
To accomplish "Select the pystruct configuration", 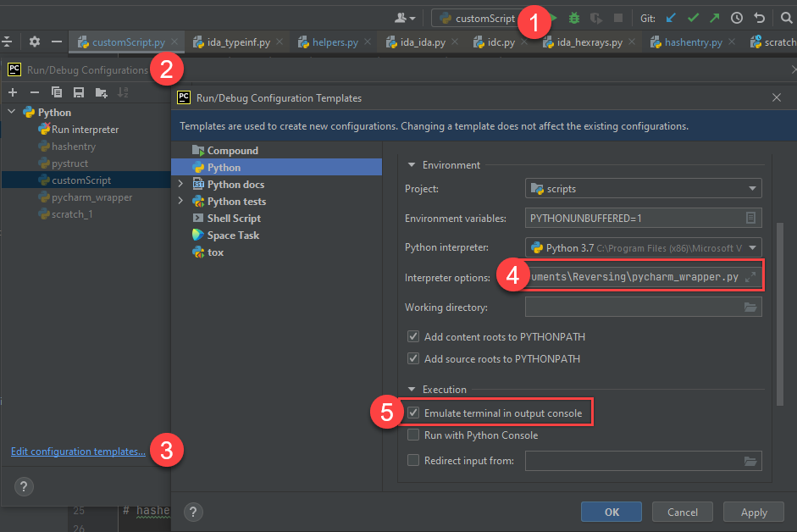I will point(69,163).
